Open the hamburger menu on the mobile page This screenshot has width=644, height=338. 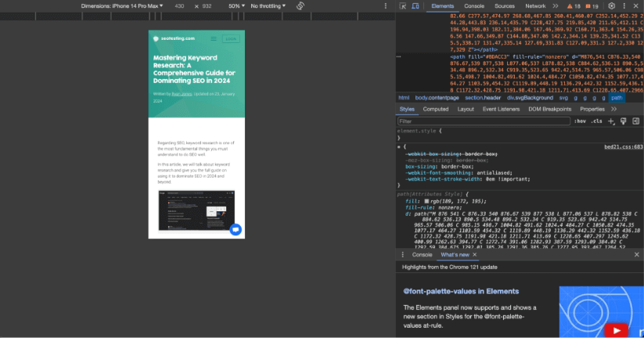(213, 38)
